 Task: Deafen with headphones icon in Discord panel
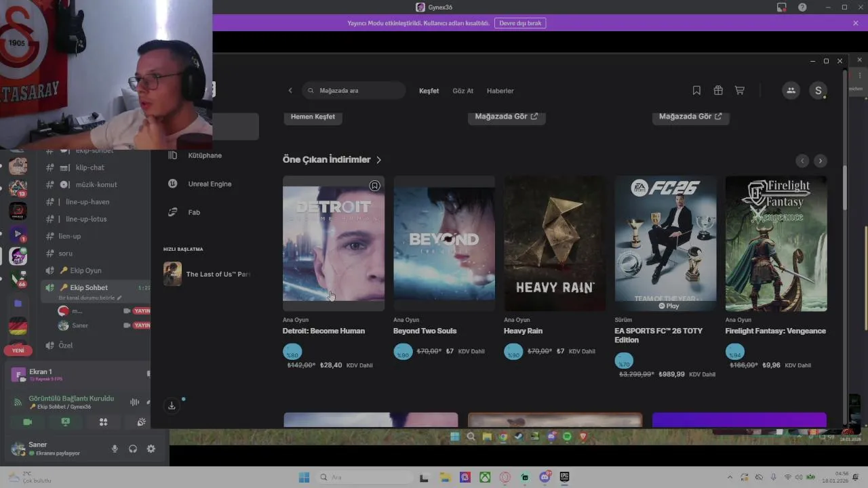tap(133, 449)
